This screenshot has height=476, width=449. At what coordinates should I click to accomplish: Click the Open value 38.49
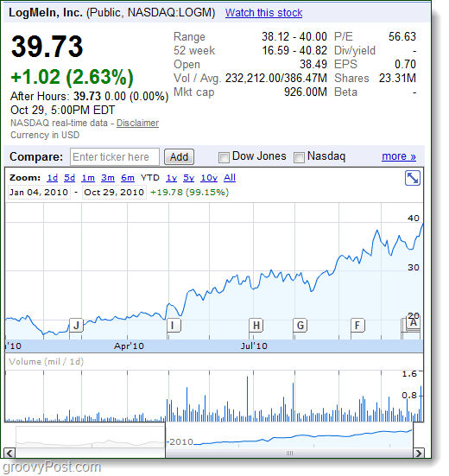[313, 64]
